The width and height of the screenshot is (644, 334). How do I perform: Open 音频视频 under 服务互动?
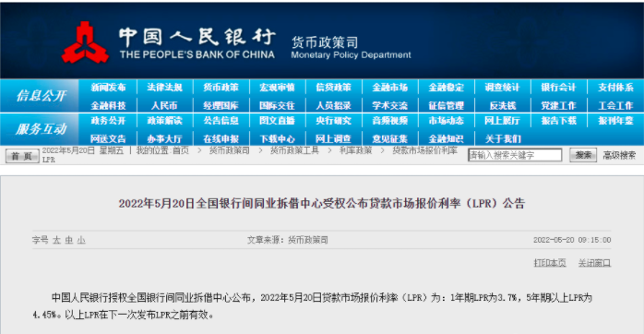click(389, 121)
